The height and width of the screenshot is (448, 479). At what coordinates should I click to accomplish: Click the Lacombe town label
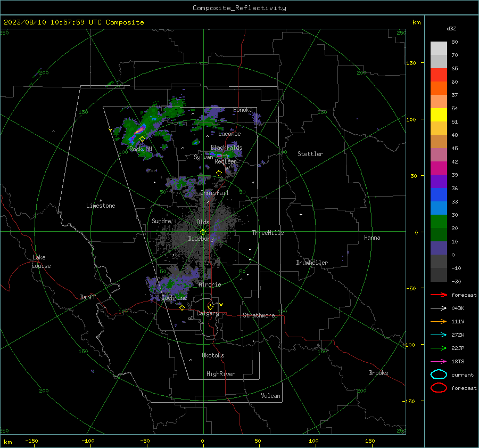[229, 134]
